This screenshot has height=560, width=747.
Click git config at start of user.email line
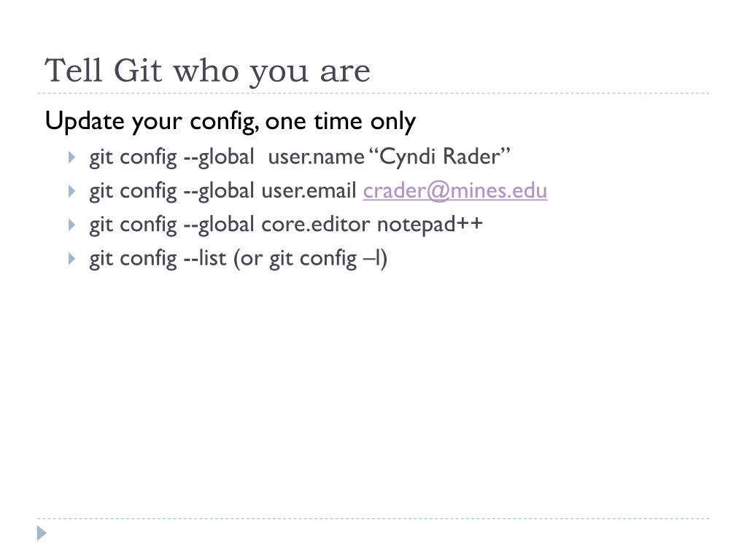click(133, 192)
